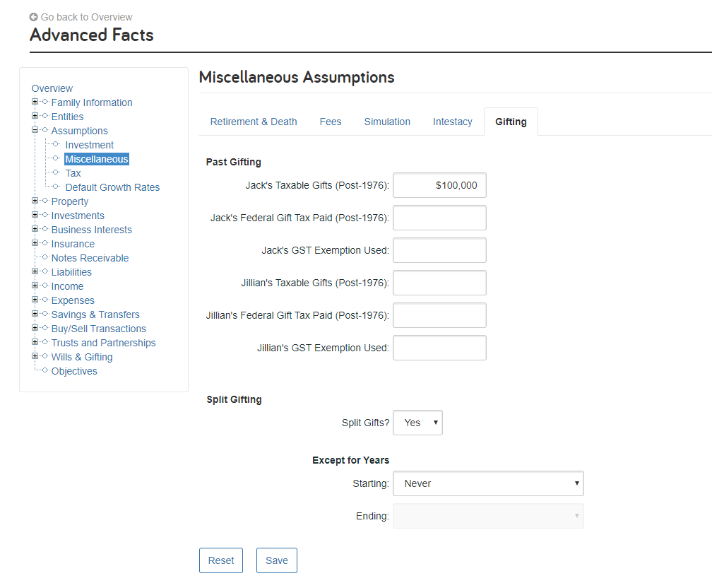The image size is (712, 588).
Task: Expand the Family Information tree node
Action: (x=35, y=102)
